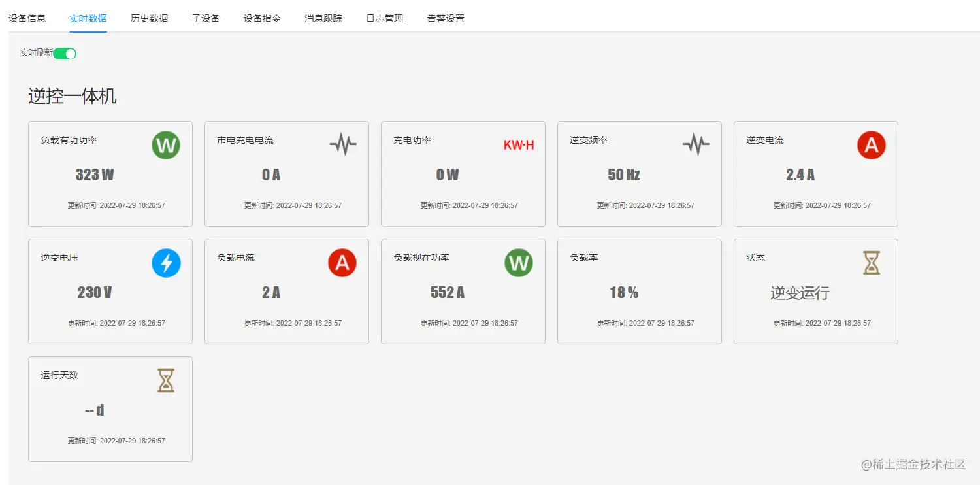Click the waveform icon on 市电充电电流 card

[343, 144]
